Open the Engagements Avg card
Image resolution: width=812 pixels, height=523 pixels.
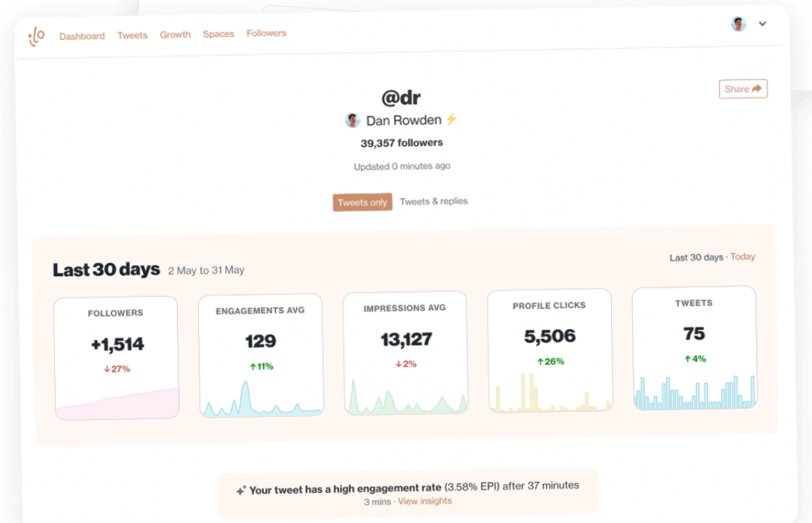click(261, 355)
